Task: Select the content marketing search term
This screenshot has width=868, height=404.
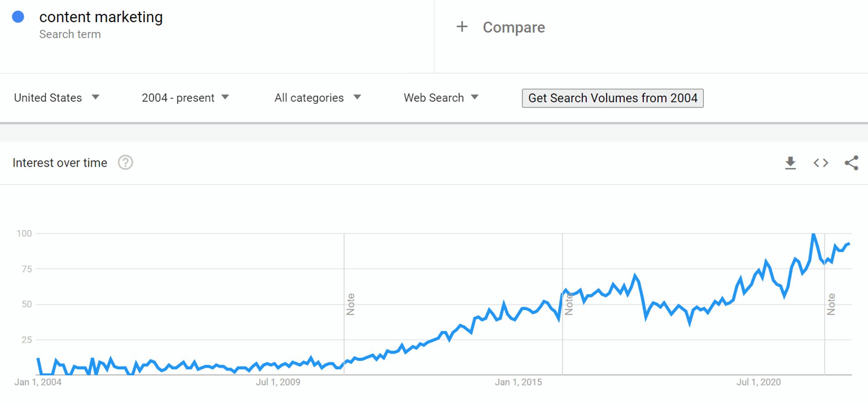Action: point(101,17)
